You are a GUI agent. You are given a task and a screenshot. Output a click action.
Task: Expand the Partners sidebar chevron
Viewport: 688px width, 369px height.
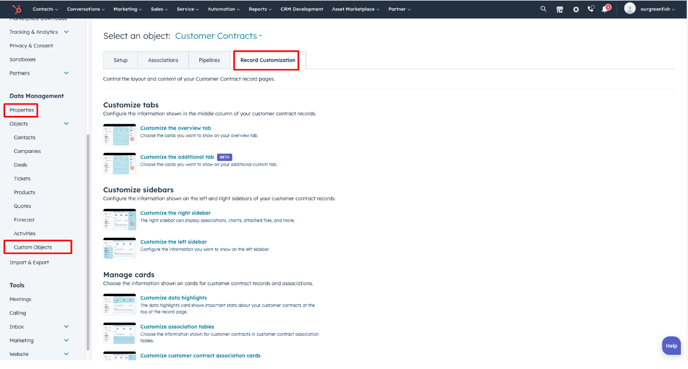click(x=66, y=73)
